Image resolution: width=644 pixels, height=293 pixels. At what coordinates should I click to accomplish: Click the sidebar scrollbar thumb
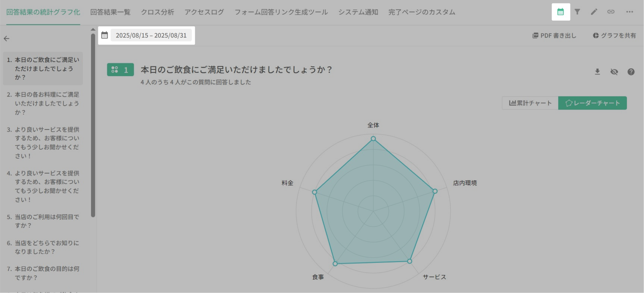pyautogui.click(x=93, y=125)
